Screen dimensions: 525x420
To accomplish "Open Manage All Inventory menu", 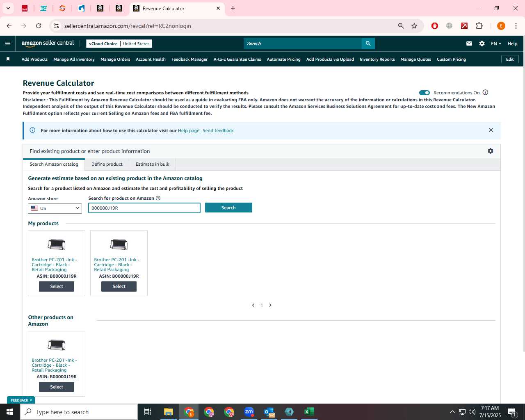I will point(74,59).
